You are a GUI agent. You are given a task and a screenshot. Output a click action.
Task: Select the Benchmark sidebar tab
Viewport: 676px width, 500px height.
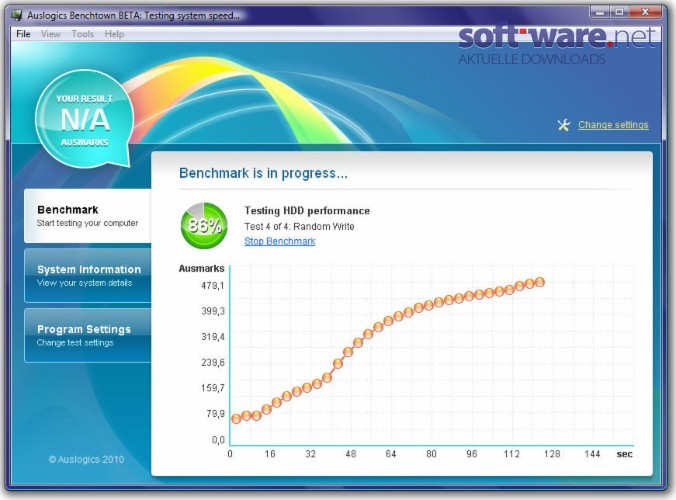(88, 216)
